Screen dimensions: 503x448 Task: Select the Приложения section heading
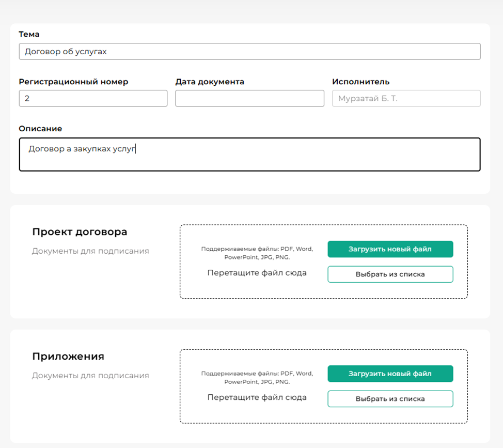(x=68, y=357)
